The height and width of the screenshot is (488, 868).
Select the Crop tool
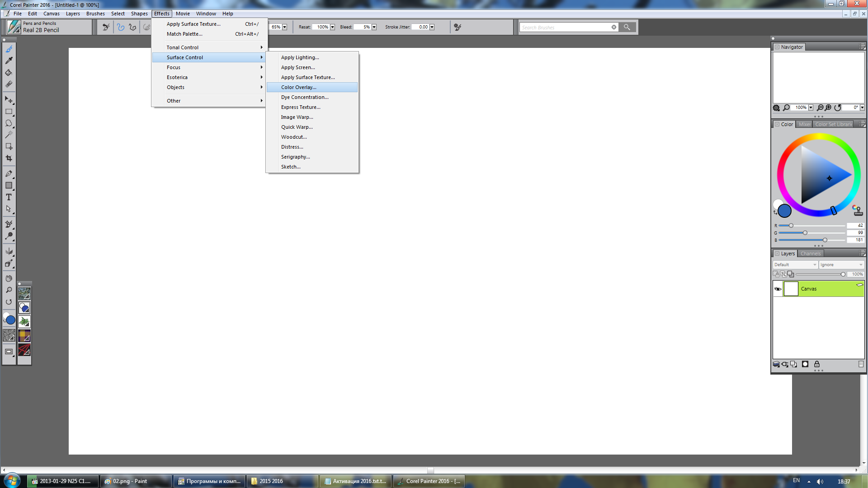click(x=9, y=158)
